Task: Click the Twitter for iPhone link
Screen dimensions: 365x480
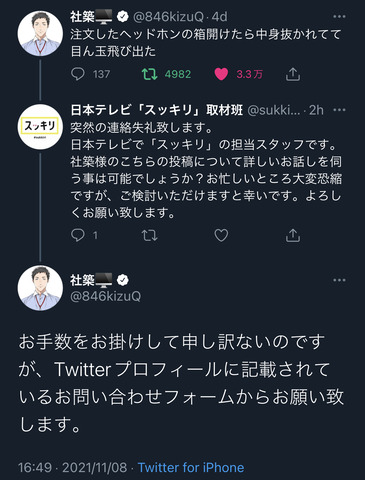Action: (x=191, y=467)
